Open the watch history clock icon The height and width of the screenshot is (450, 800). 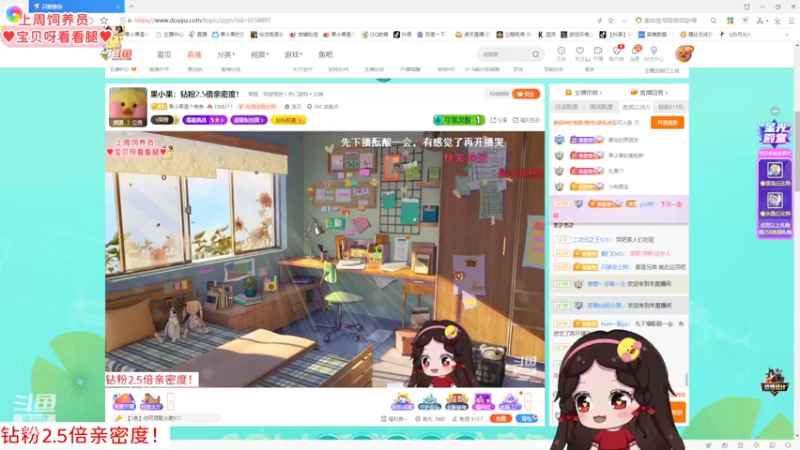[561, 53]
